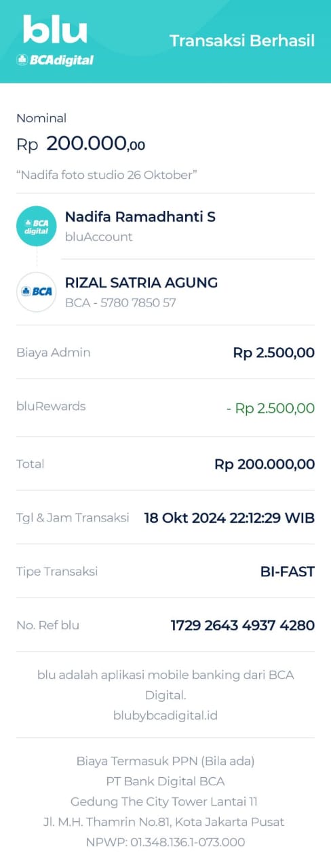331x868 pixels.
Task: Click the nominal amount Rp 200.000,00
Action: point(81,144)
